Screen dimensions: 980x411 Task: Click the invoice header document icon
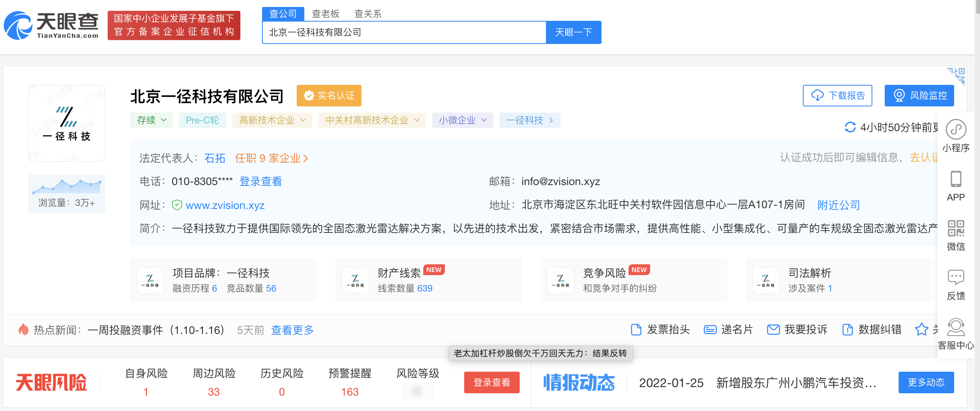[636, 330]
